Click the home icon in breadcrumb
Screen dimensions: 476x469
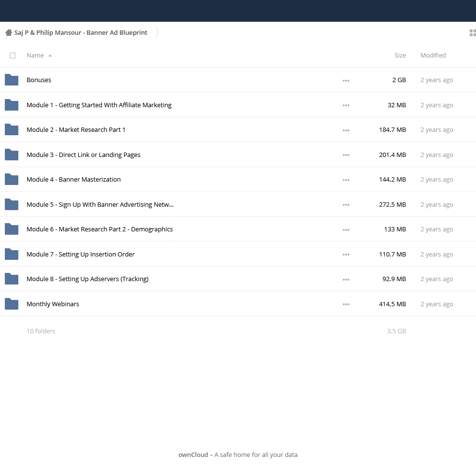pyautogui.click(x=9, y=32)
